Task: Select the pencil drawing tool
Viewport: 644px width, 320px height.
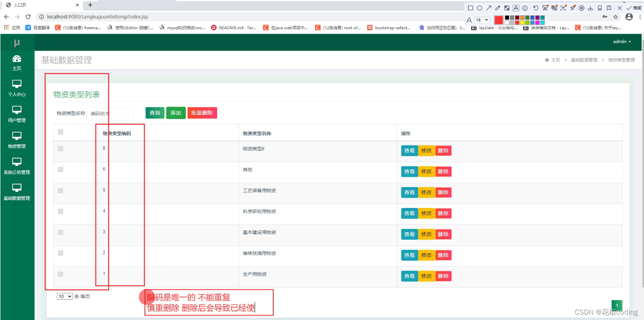Action: [x=498, y=8]
